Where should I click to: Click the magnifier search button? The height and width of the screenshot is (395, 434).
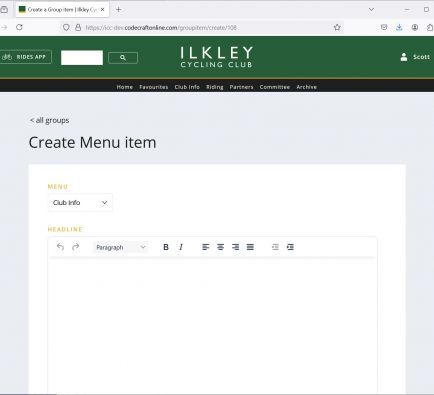123,58
